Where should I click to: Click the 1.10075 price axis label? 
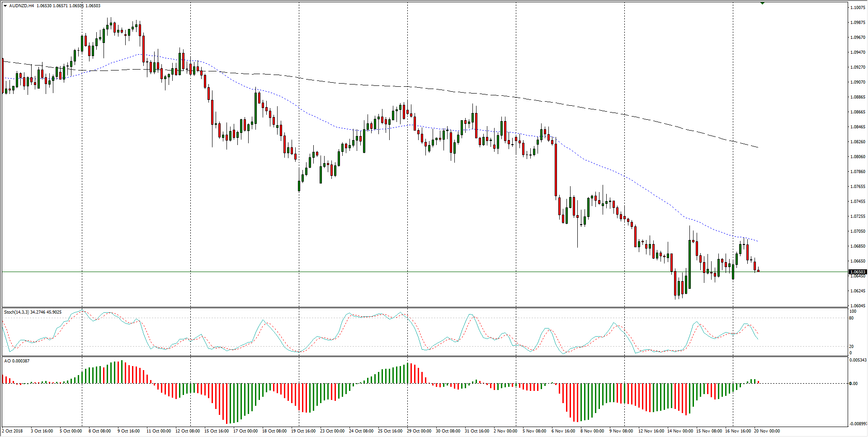point(858,8)
